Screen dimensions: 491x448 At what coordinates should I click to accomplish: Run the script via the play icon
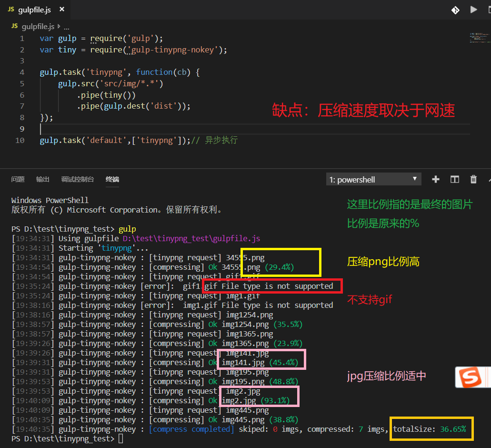pyautogui.click(x=474, y=10)
